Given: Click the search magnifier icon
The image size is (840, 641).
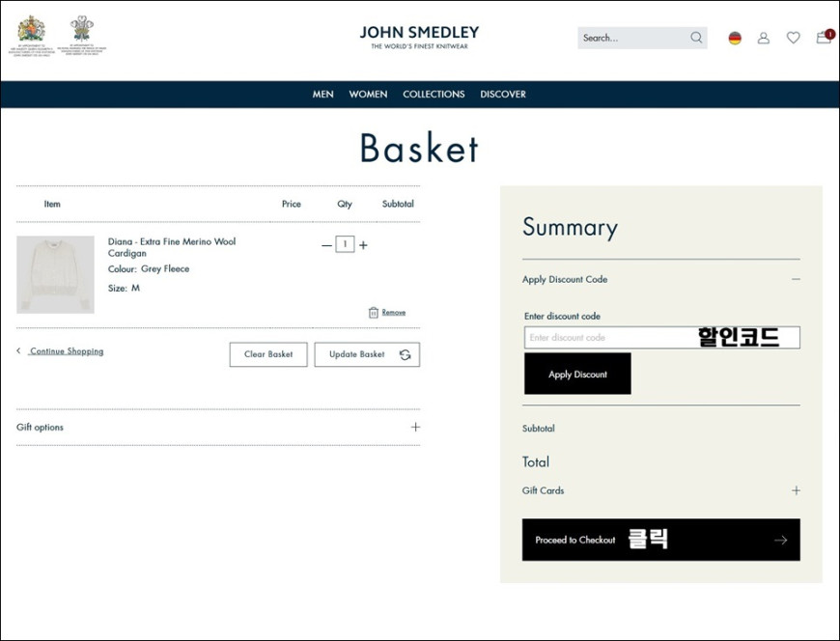Looking at the screenshot, I should (696, 38).
